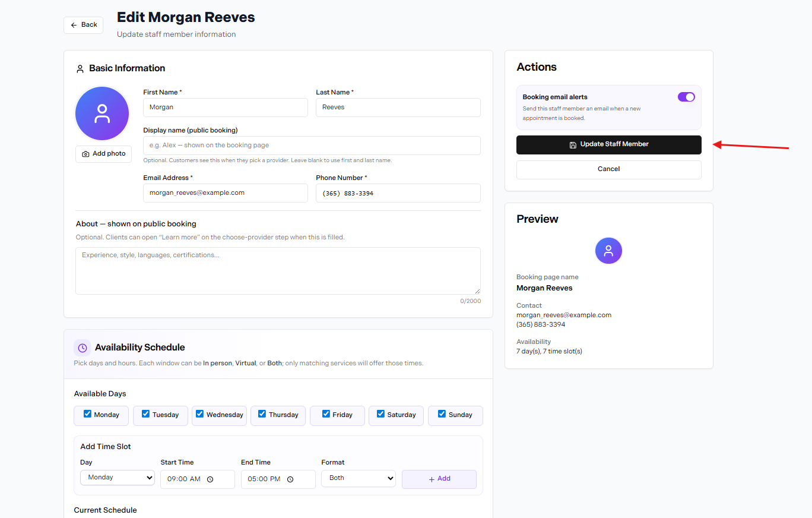The image size is (812, 518).
Task: Click the End Time field 05:00 PM
Action: [x=278, y=479]
